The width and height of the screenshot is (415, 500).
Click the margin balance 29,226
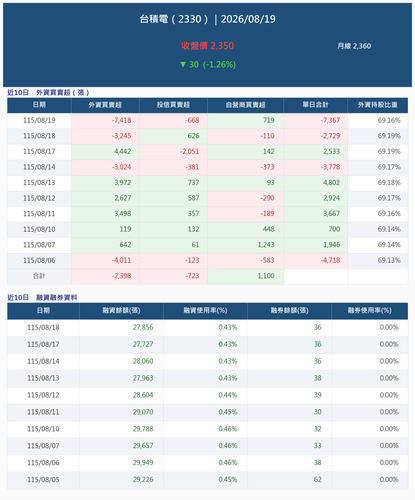tap(143, 480)
